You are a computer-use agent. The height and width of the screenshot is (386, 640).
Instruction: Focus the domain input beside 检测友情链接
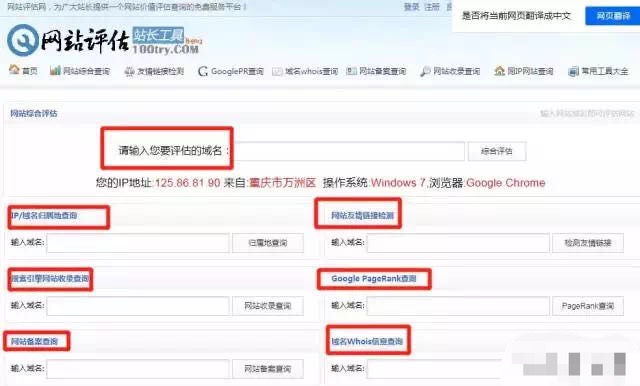tap(458, 243)
